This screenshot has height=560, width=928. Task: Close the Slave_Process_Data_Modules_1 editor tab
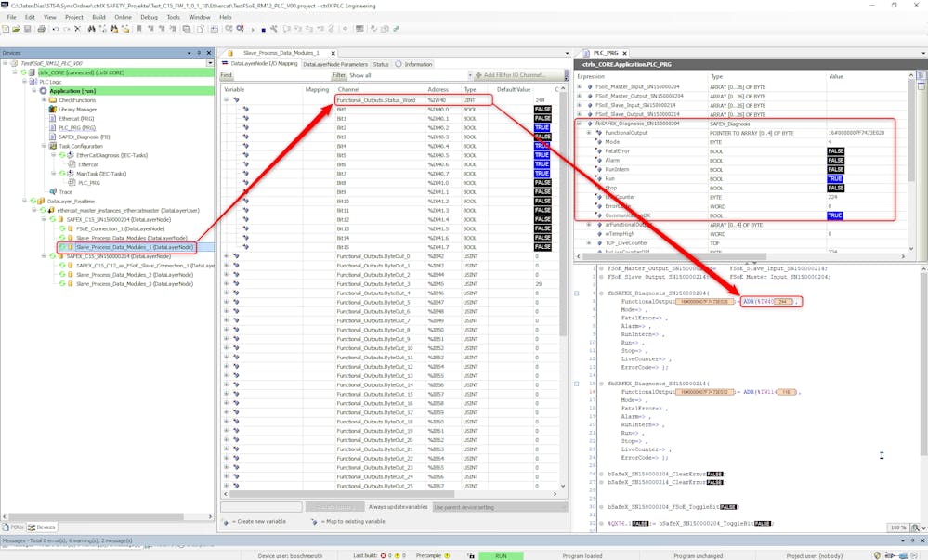tap(333, 53)
